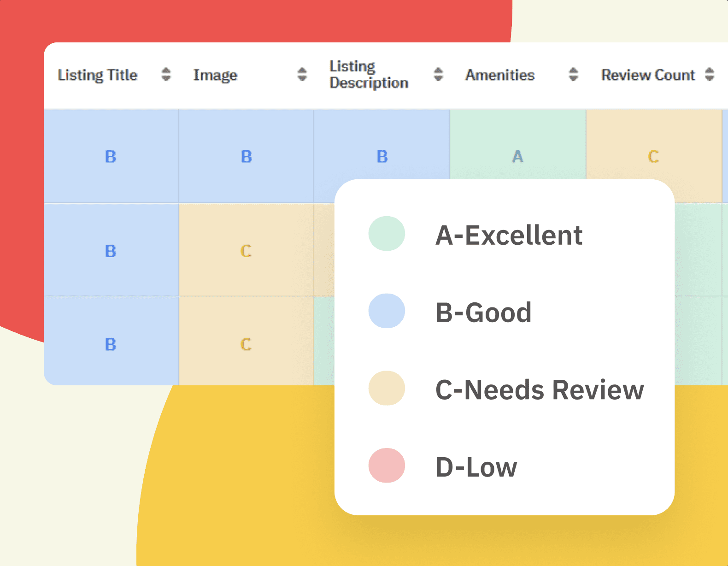The image size is (728, 566).
Task: Click Review Count sort arrows
Action: (x=710, y=74)
